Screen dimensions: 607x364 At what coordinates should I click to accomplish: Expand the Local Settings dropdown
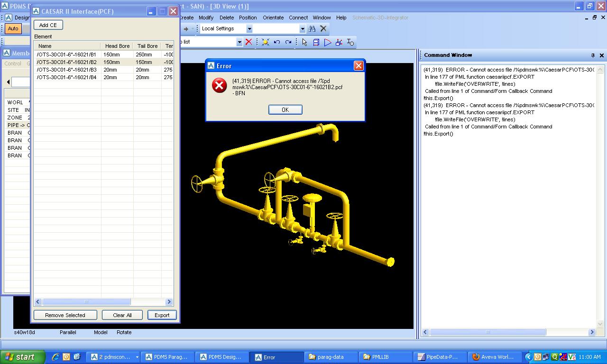coord(249,29)
